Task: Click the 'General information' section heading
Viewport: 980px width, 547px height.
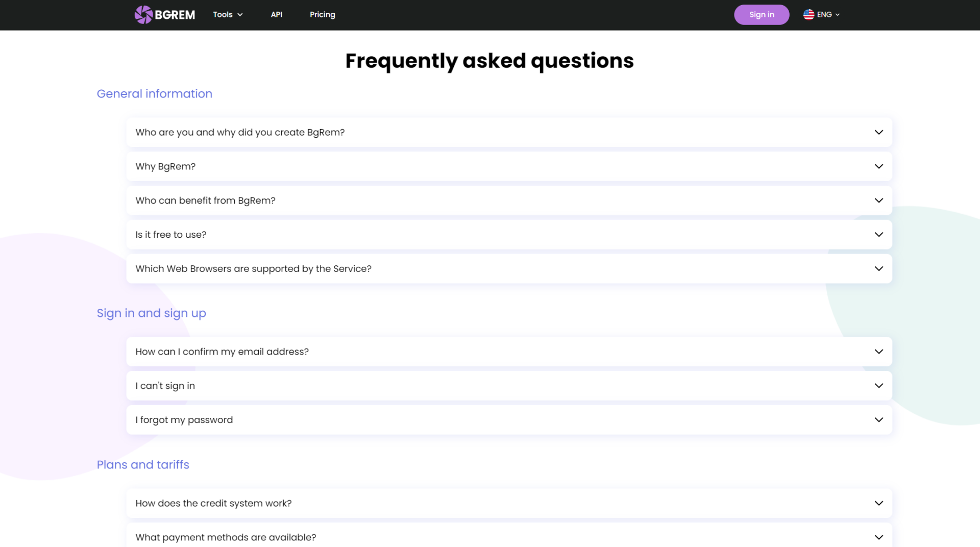Action: pyautogui.click(x=154, y=94)
